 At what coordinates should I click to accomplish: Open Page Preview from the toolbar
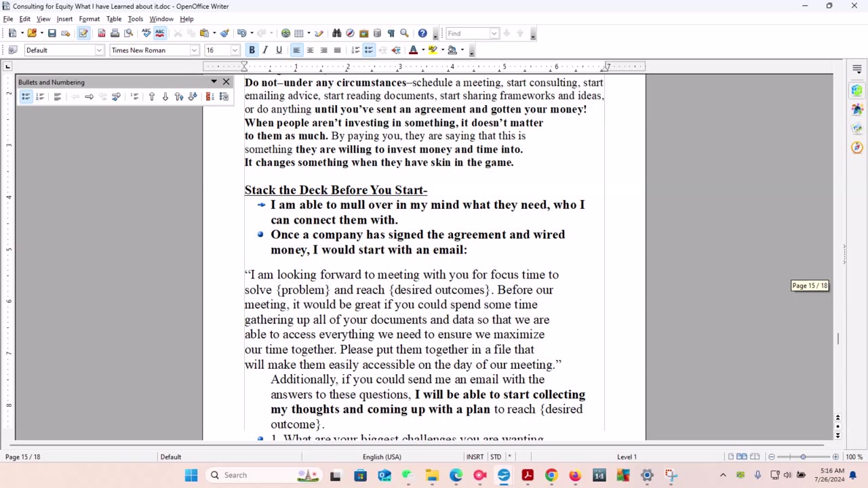pos(128,33)
